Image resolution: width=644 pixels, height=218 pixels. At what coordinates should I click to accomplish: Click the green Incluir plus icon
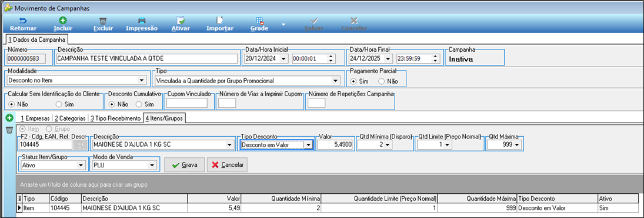64,20
